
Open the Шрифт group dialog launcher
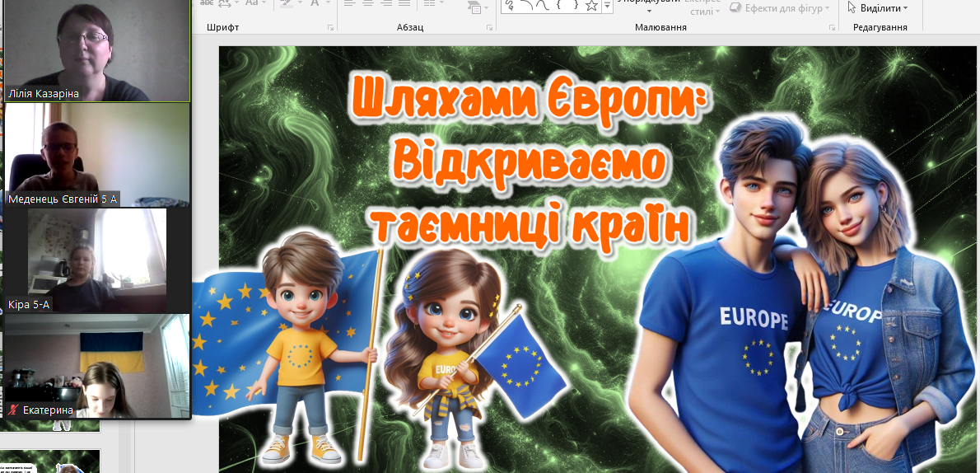(330, 27)
